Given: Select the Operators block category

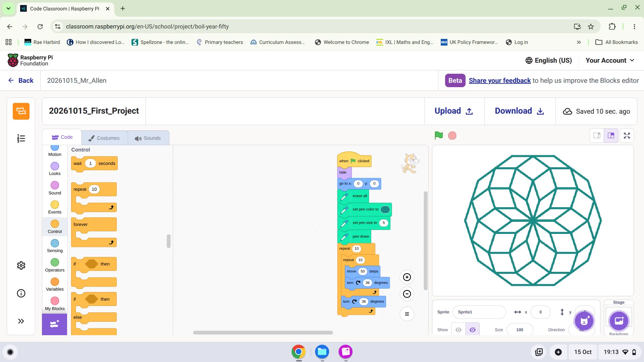Looking at the screenshot, I should (55, 265).
